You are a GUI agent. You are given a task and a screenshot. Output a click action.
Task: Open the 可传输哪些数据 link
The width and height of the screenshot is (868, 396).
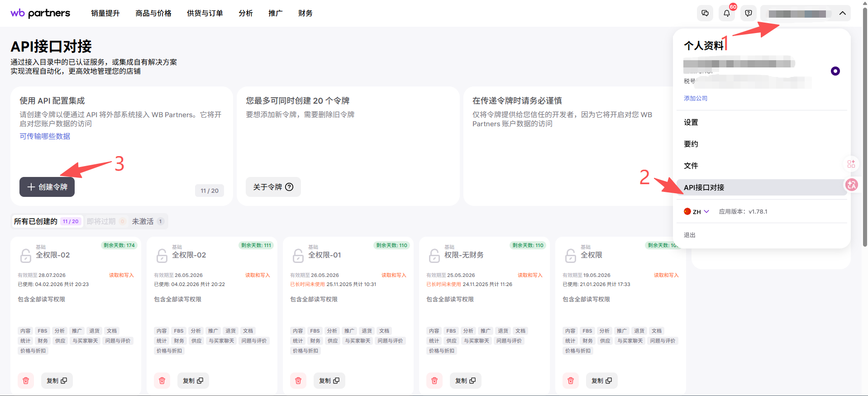[45, 136]
